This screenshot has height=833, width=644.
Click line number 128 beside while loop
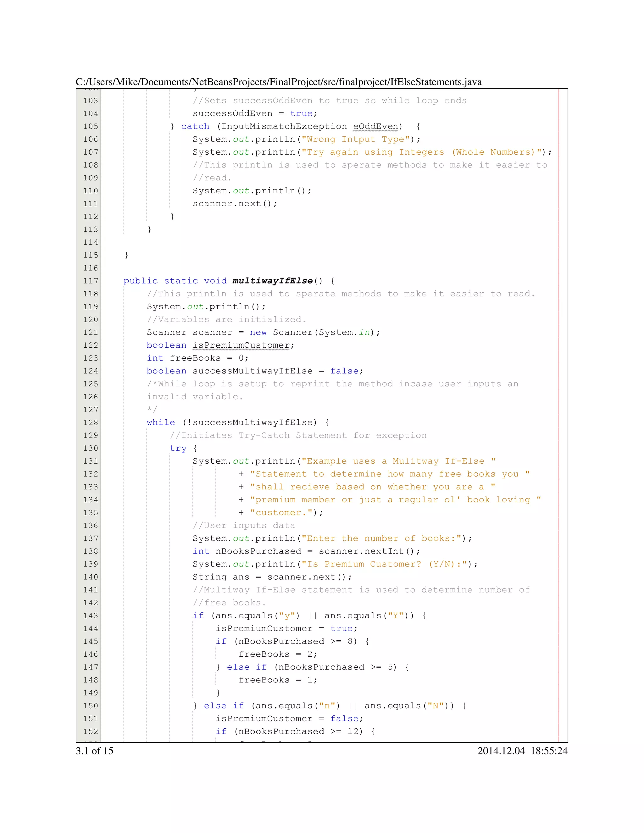coord(91,422)
